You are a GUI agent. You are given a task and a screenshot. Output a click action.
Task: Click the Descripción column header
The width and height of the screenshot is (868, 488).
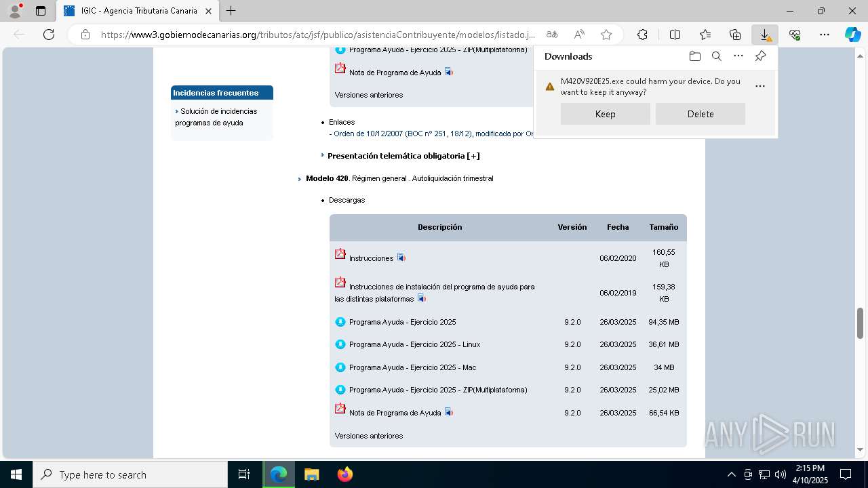pos(439,227)
